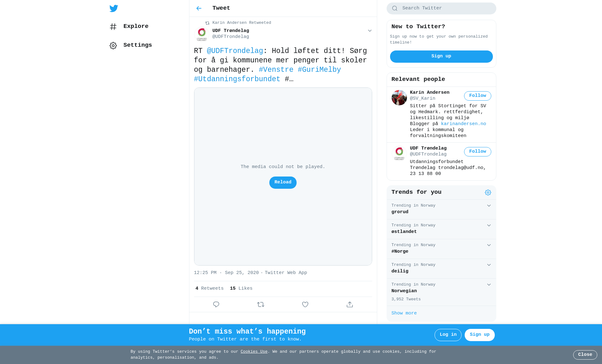The width and height of the screenshot is (602, 364).
Task: Open Settings in the sidebar
Action: coord(131,45)
